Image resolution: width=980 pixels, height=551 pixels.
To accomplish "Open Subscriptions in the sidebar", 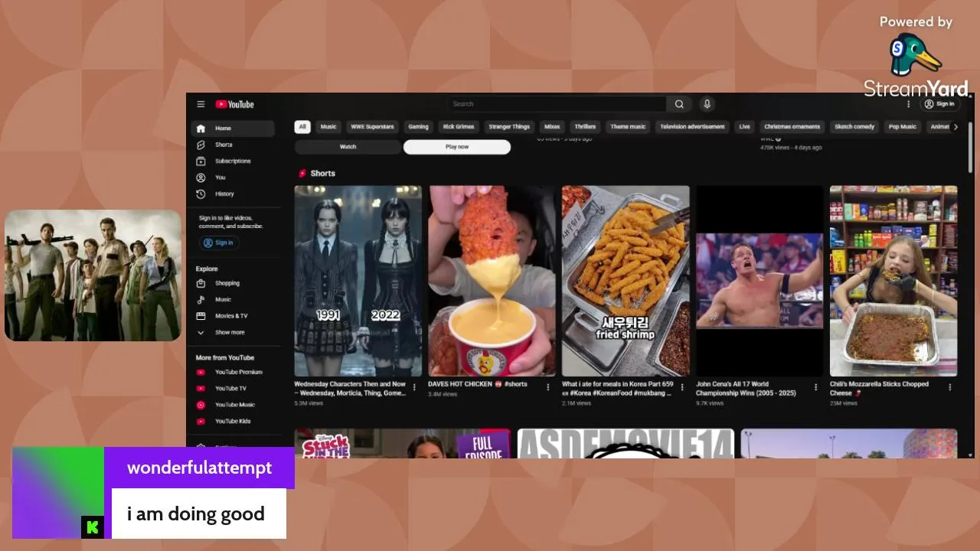I will (232, 161).
